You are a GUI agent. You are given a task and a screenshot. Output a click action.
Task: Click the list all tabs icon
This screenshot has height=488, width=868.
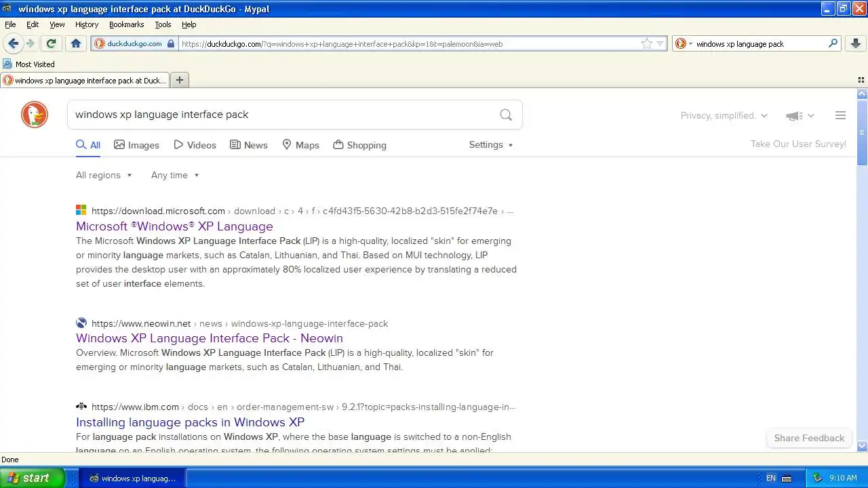861,80
